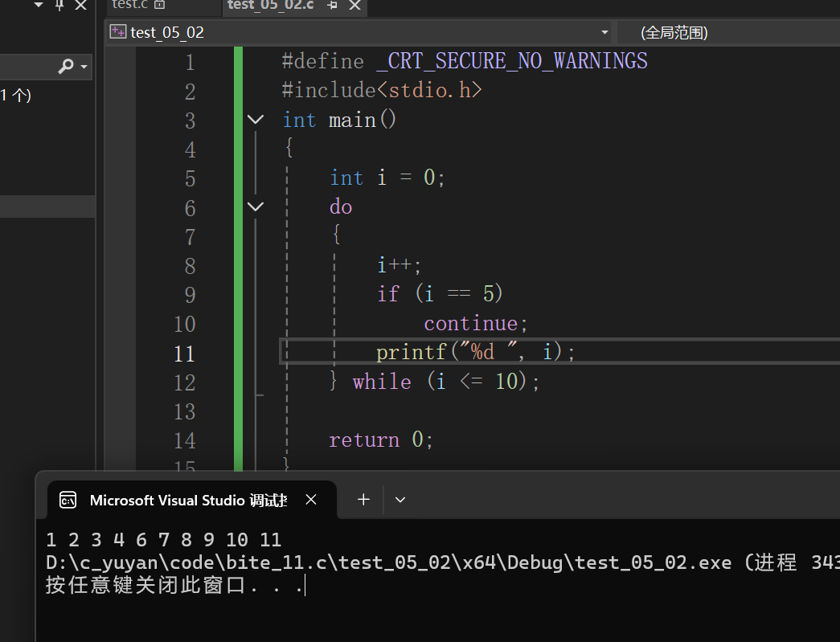The width and height of the screenshot is (840, 642).
Task: Click the class icon before test_05_02 in navigation bar
Action: tap(118, 31)
